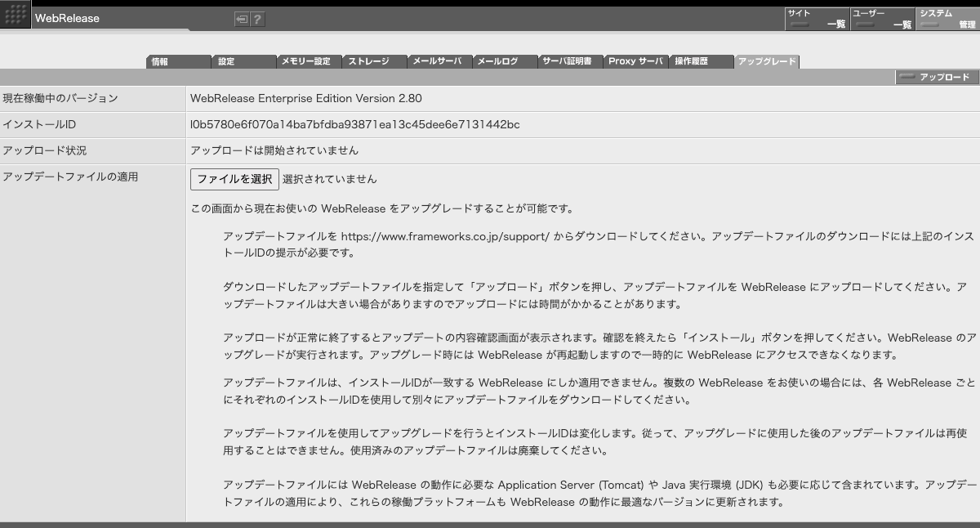980x528 pixels.
Task: Switch to the Proxy サーバ tab
Action: point(636,61)
